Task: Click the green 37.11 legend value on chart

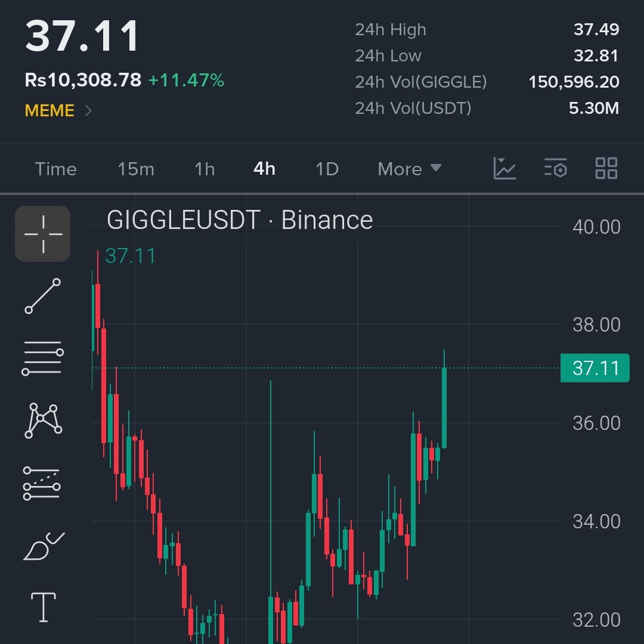Action: click(x=131, y=256)
